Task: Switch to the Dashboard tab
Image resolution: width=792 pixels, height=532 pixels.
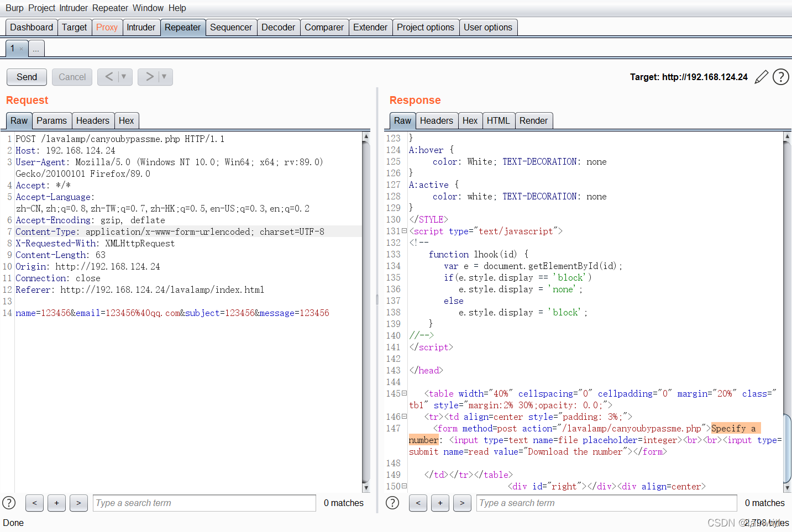Action: (32, 28)
